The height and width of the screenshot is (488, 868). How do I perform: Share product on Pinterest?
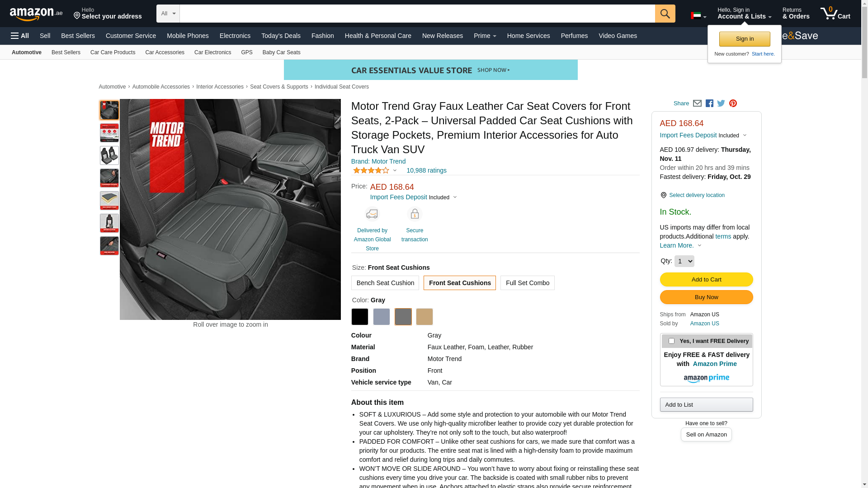(733, 103)
